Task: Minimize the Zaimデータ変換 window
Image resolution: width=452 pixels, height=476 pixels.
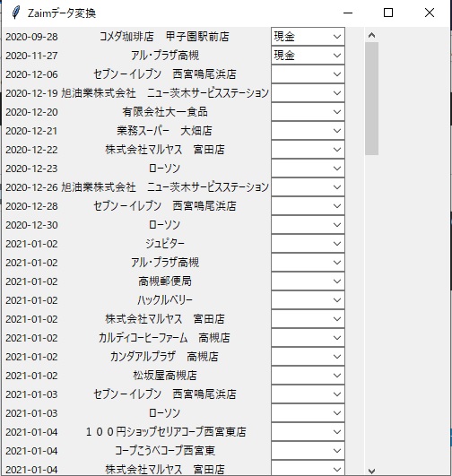Action: (348, 13)
